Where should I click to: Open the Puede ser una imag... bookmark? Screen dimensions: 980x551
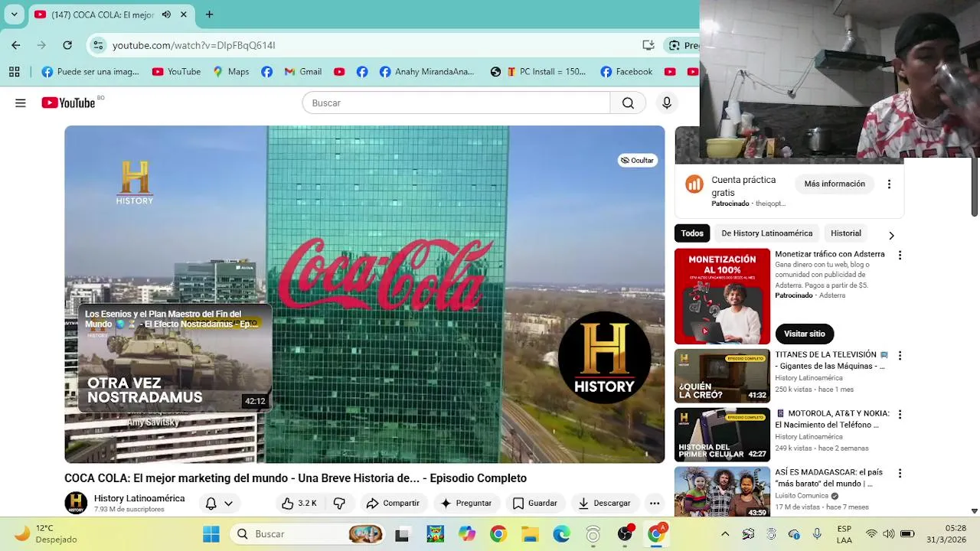[x=90, y=71]
